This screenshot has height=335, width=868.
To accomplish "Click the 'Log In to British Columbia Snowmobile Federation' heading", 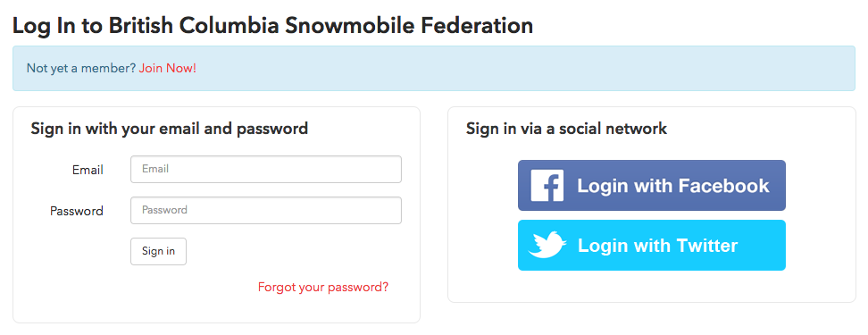I will pyautogui.click(x=272, y=26).
